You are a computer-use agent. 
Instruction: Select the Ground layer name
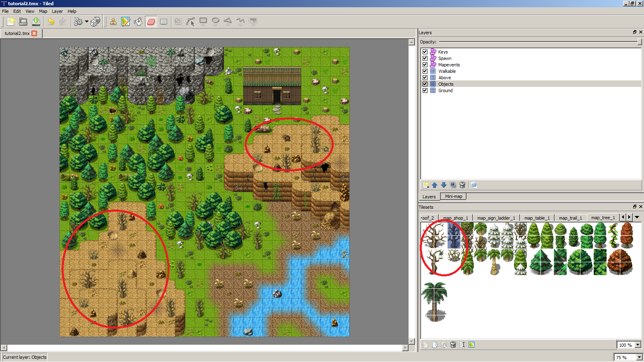[x=445, y=90]
